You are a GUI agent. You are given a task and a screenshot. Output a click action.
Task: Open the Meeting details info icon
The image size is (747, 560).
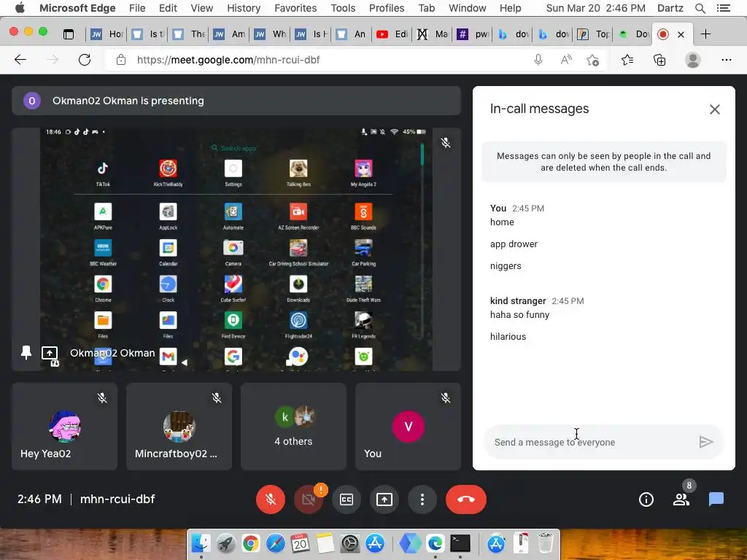click(x=646, y=499)
